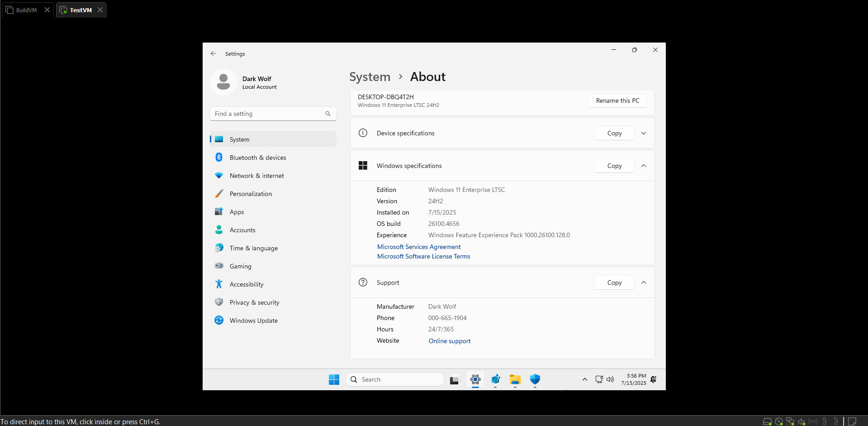Open Accounts settings
This screenshot has width=868, height=426.
pyautogui.click(x=273, y=230)
